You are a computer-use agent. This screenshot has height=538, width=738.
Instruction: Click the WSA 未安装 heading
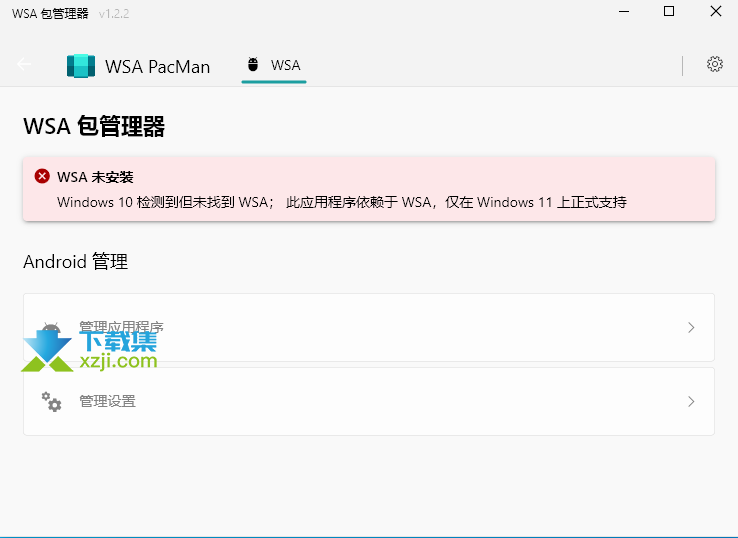pyautogui.click(x=95, y=177)
